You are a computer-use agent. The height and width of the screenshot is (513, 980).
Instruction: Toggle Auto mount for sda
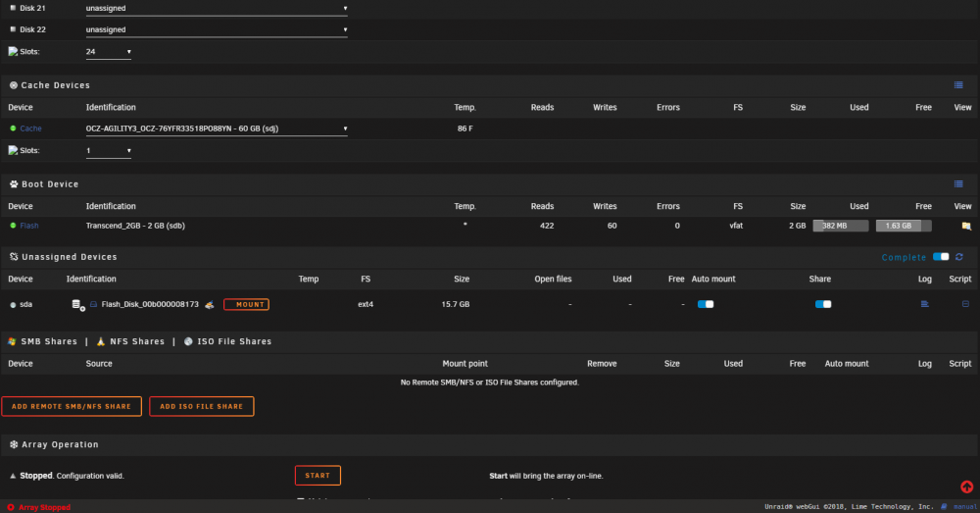pyautogui.click(x=706, y=304)
